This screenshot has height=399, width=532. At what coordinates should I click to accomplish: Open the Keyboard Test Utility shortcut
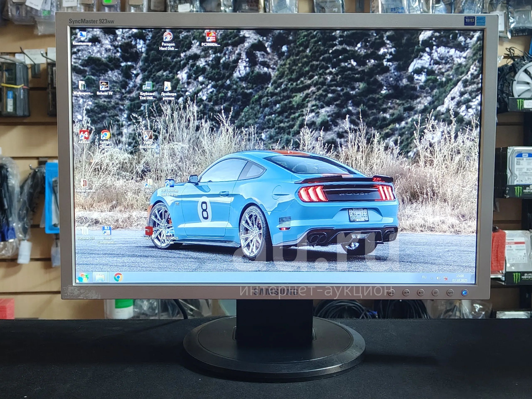tap(147, 87)
